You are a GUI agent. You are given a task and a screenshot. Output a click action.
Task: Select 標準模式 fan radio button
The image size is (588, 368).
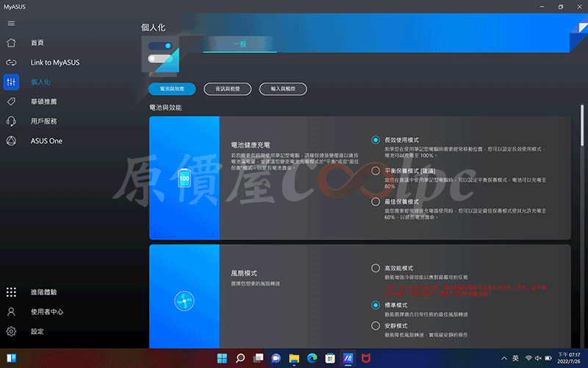[376, 305]
